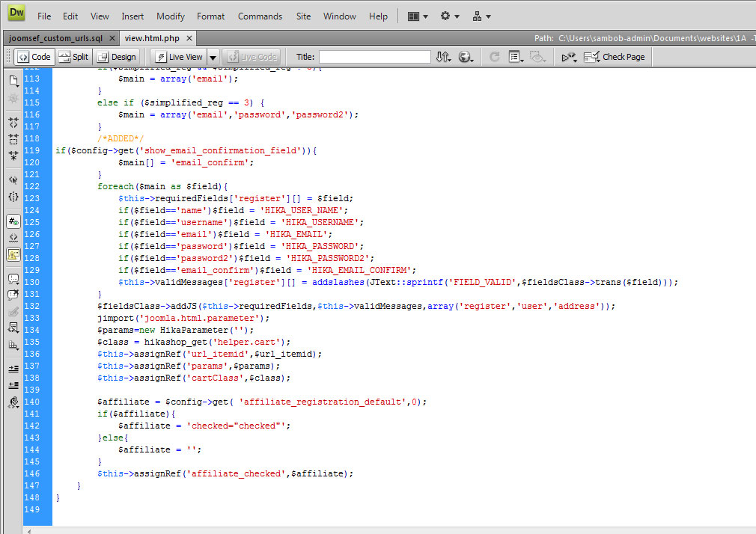The width and height of the screenshot is (756, 534).
Task: Toggle line numbers in coding toolbar
Action: pos(13,221)
